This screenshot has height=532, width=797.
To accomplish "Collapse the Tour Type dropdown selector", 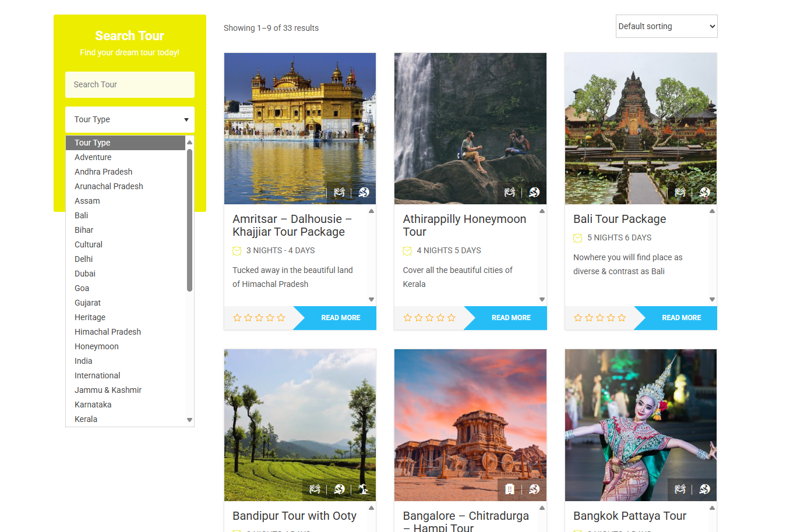I will 130,119.
